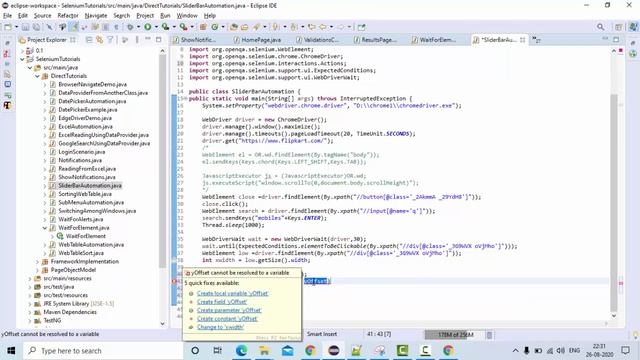Click the New toolbar icon
The width and height of the screenshot is (640, 360).
8,27
